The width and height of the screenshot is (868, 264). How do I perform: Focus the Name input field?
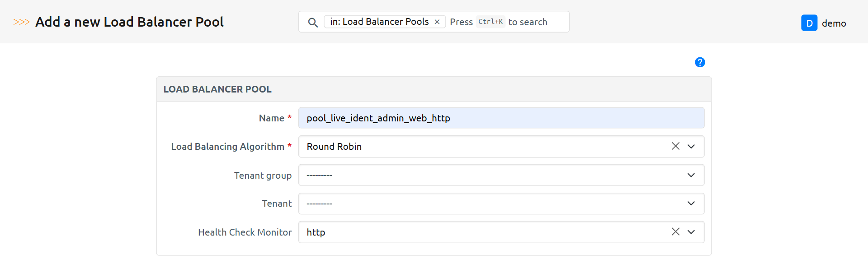[501, 118]
